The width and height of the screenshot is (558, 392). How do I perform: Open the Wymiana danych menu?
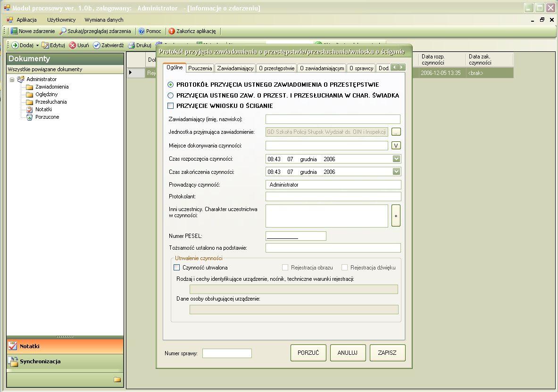[x=104, y=20]
